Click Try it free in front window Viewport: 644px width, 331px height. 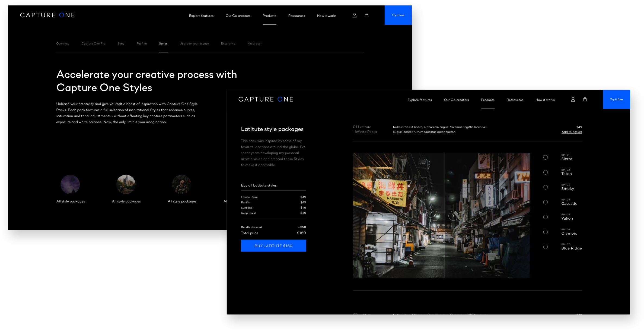click(616, 99)
